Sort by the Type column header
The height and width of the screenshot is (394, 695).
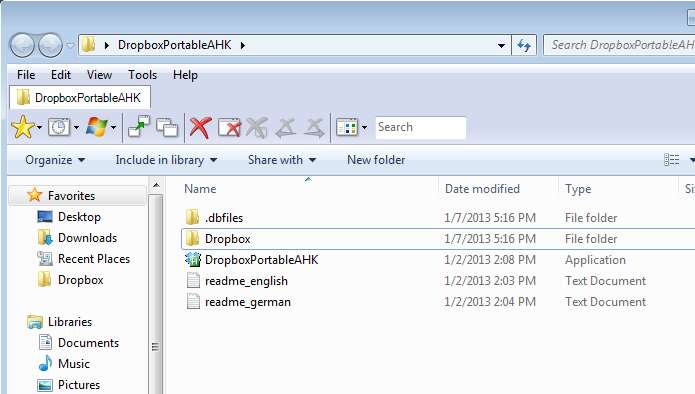pyautogui.click(x=578, y=189)
